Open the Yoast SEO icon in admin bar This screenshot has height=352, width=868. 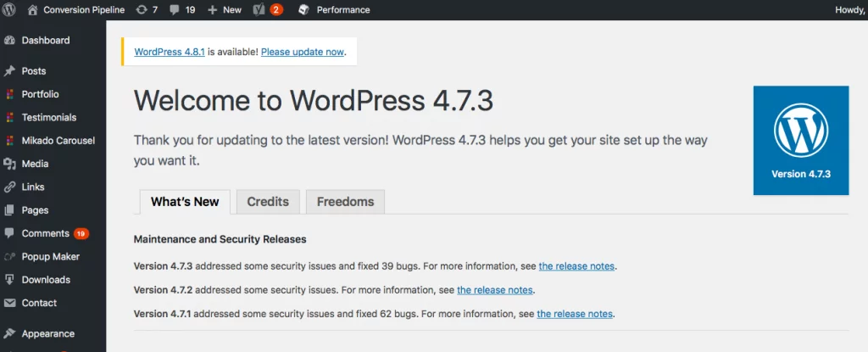[x=259, y=10]
